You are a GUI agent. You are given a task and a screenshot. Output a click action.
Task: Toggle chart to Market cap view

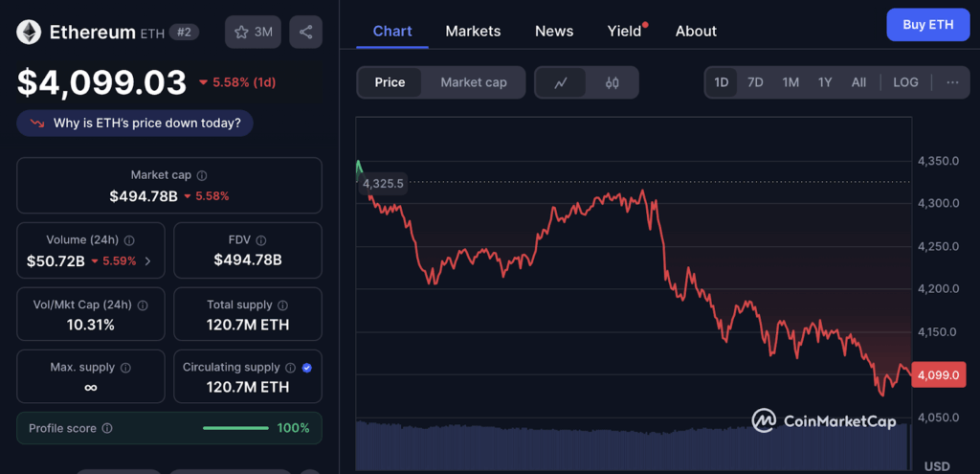click(473, 82)
